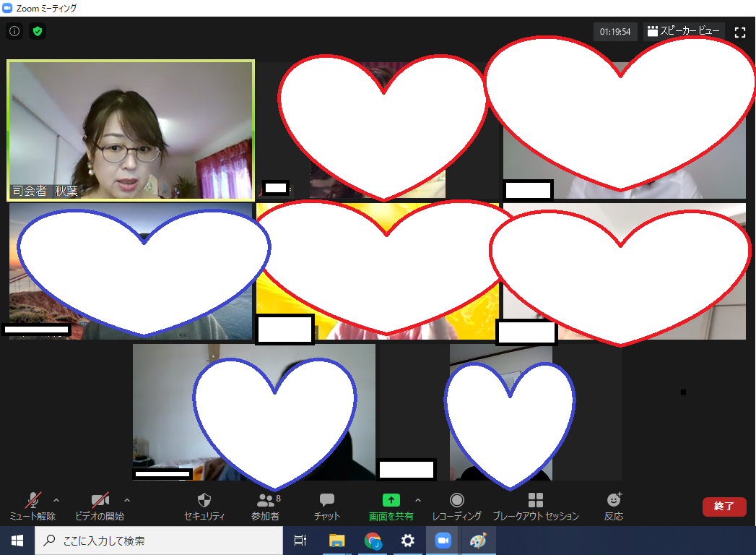The image size is (756, 555).
Task: Start video (ビデオの開始)
Action: [100, 507]
